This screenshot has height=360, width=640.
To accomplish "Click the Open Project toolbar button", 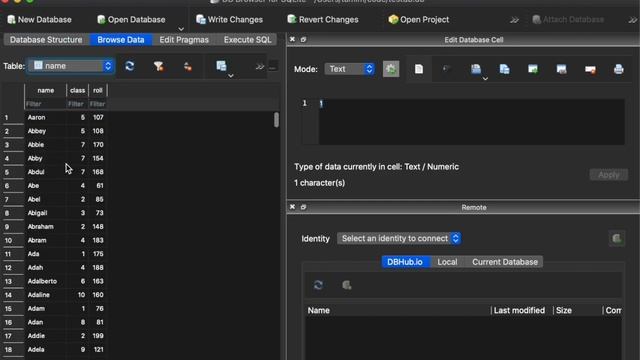I will point(419,20).
